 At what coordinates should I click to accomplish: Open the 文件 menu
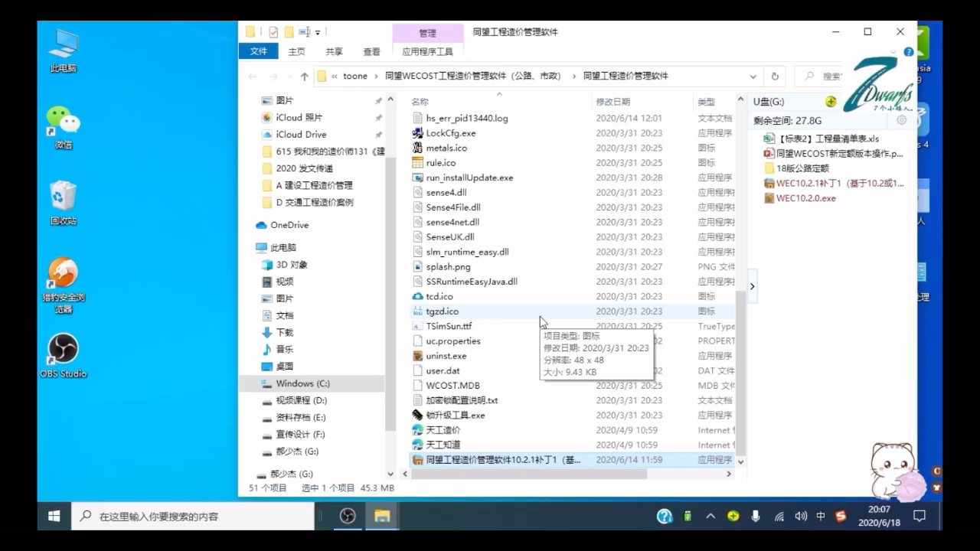[258, 51]
